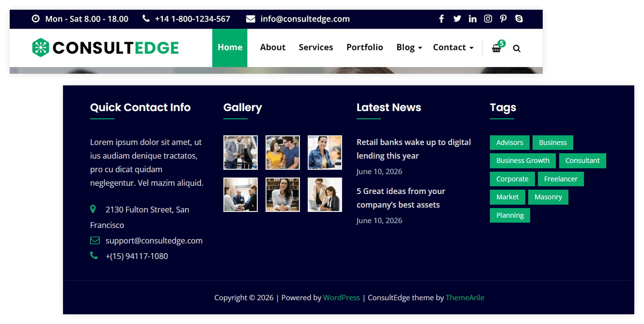The width and height of the screenshot is (644, 324).
Task: Open the About menu item
Action: click(x=273, y=47)
